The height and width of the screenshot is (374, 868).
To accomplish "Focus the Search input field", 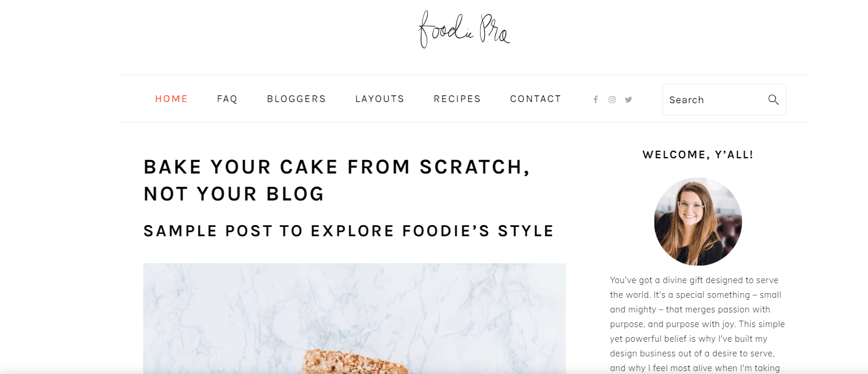I will tap(724, 100).
